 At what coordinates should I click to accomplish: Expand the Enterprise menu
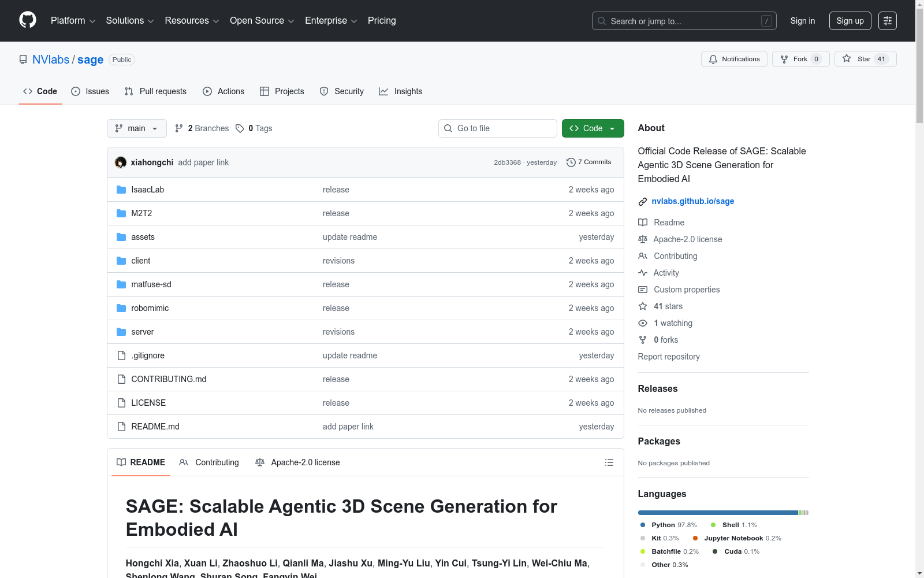331,21
